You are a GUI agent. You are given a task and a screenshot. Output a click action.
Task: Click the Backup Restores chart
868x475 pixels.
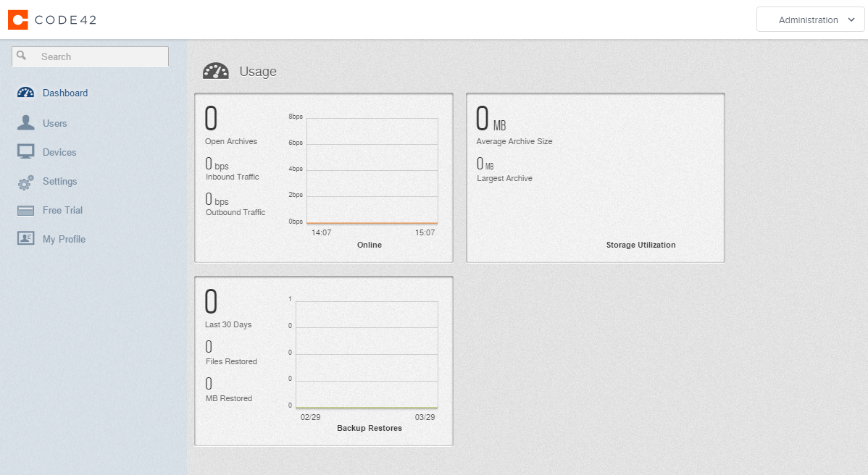point(367,355)
